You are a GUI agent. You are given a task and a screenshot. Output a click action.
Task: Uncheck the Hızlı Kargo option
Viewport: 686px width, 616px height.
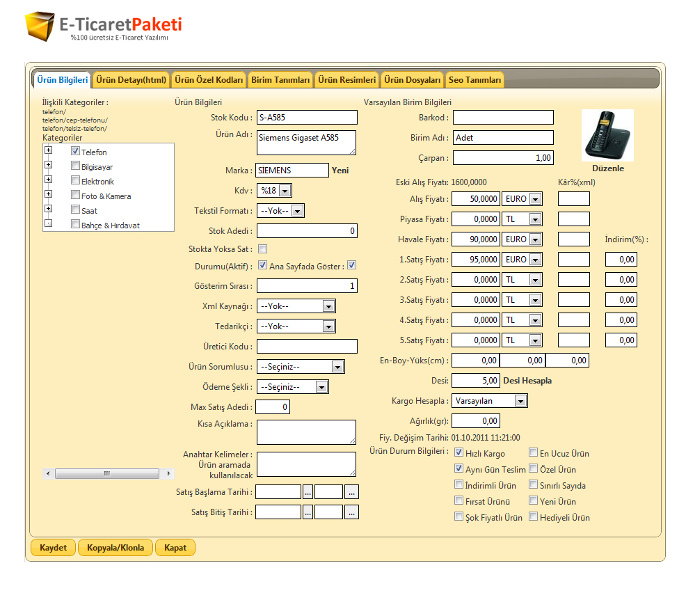coord(458,453)
